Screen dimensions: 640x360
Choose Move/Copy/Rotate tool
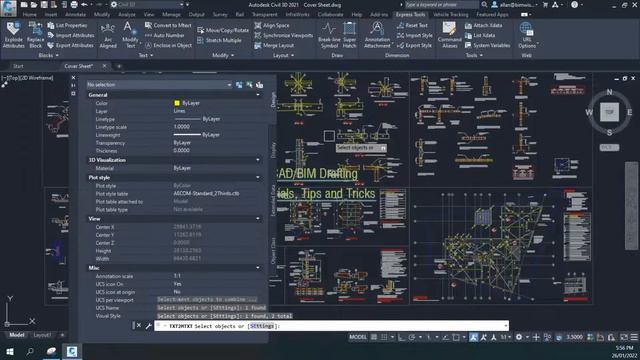pos(223,30)
